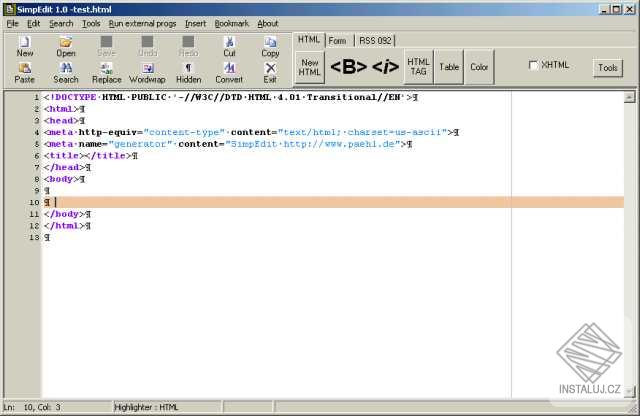Click the Redo toolbar icon
This screenshot has width=640, height=416.
tap(188, 46)
